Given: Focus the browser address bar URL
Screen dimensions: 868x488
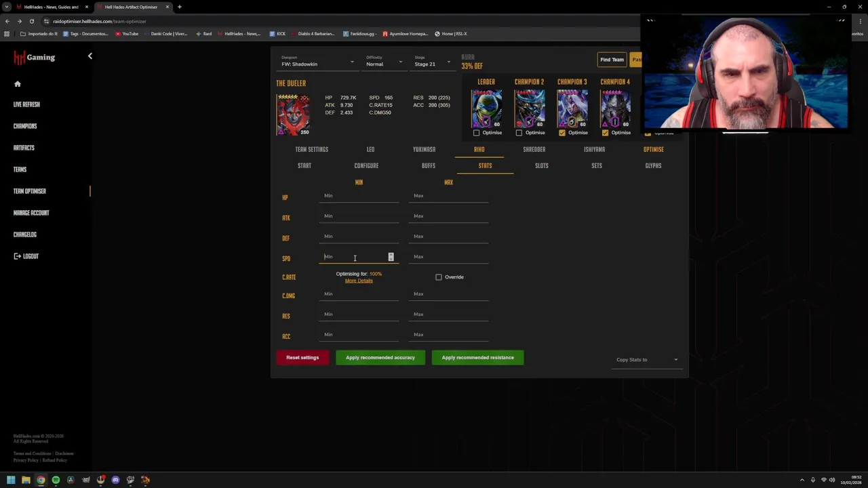Looking at the screenshot, I should [x=99, y=21].
